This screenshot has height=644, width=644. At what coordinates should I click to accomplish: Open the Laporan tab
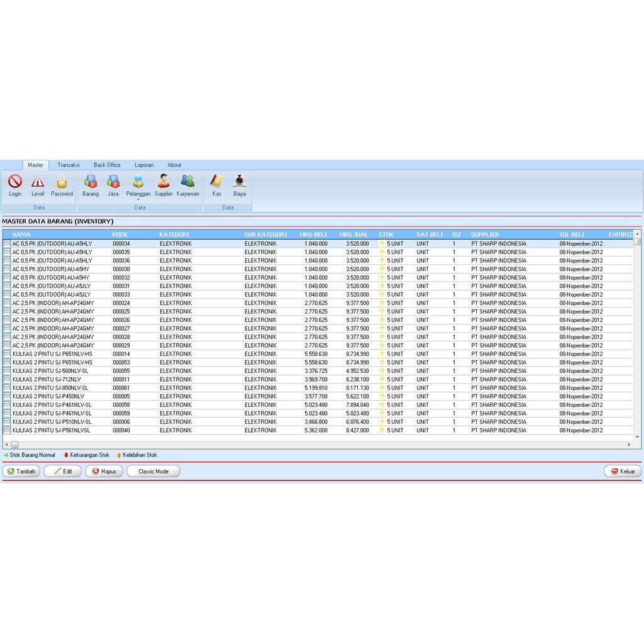tap(144, 165)
